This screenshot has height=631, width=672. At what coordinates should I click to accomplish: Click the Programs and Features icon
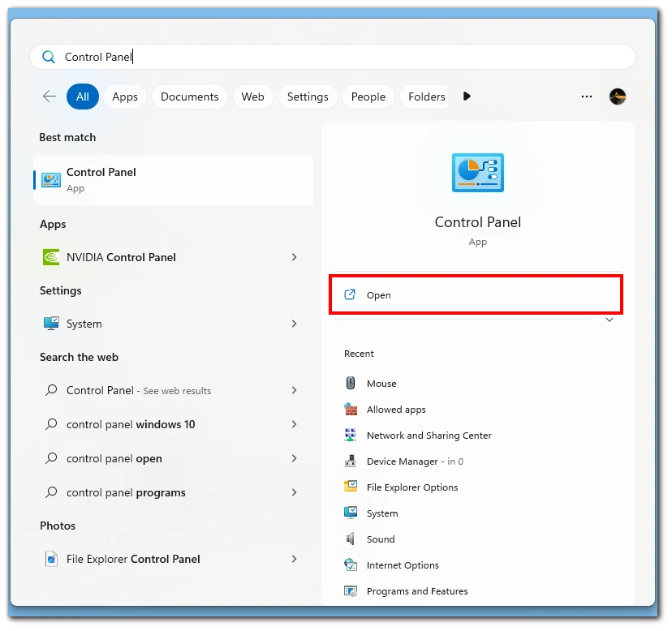(x=351, y=590)
